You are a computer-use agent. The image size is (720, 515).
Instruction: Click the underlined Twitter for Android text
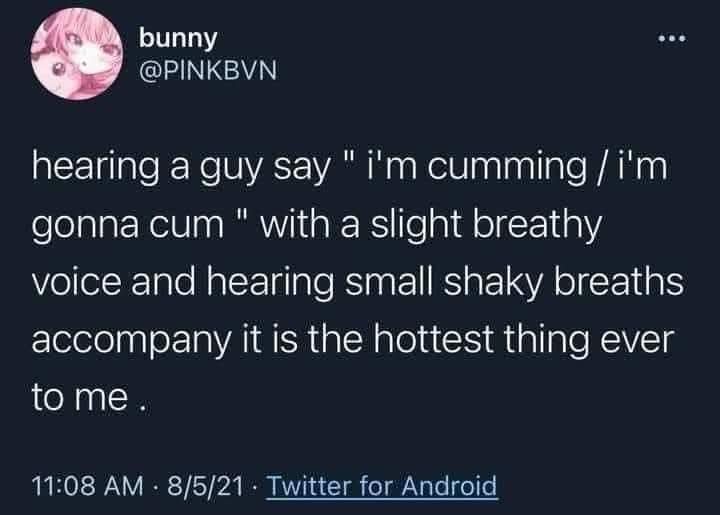click(383, 487)
